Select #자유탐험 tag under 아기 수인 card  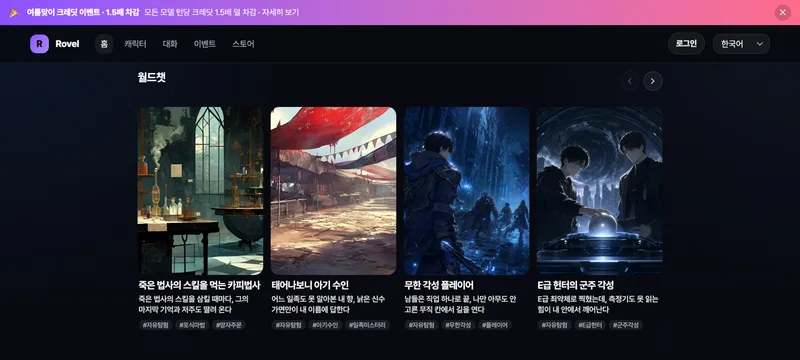click(x=288, y=325)
